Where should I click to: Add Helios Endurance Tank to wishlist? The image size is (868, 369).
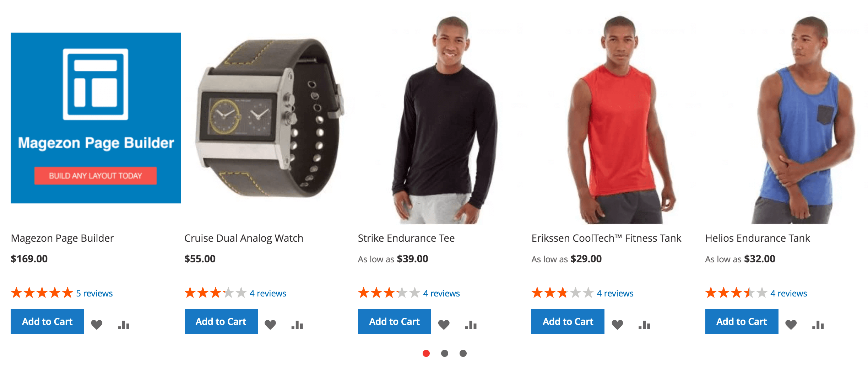coord(791,325)
